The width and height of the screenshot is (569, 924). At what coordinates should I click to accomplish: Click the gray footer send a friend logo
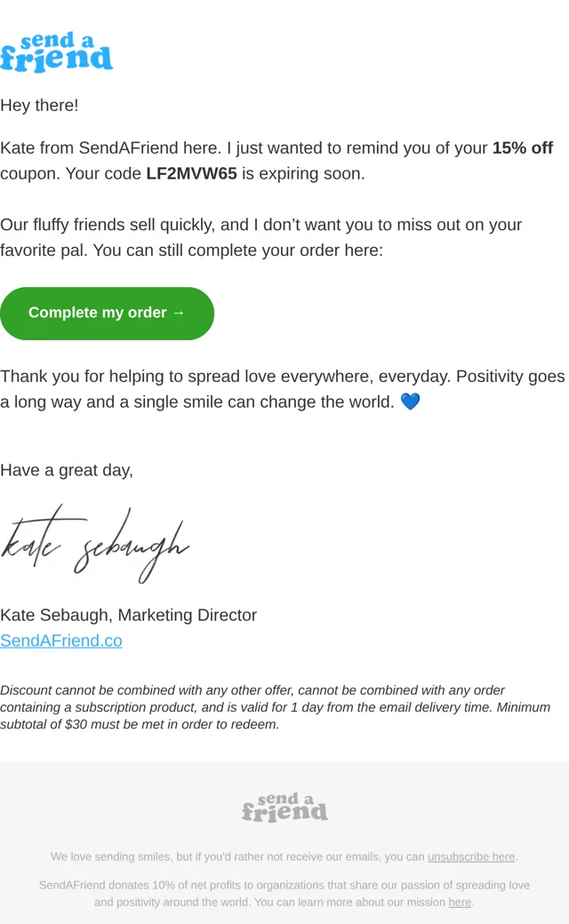(x=284, y=808)
